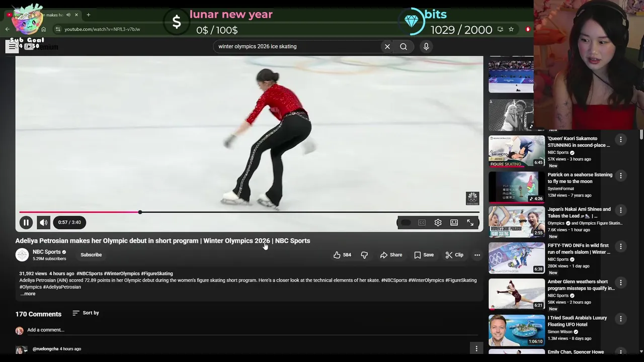
Task: Dislike the video
Action: pos(364,255)
